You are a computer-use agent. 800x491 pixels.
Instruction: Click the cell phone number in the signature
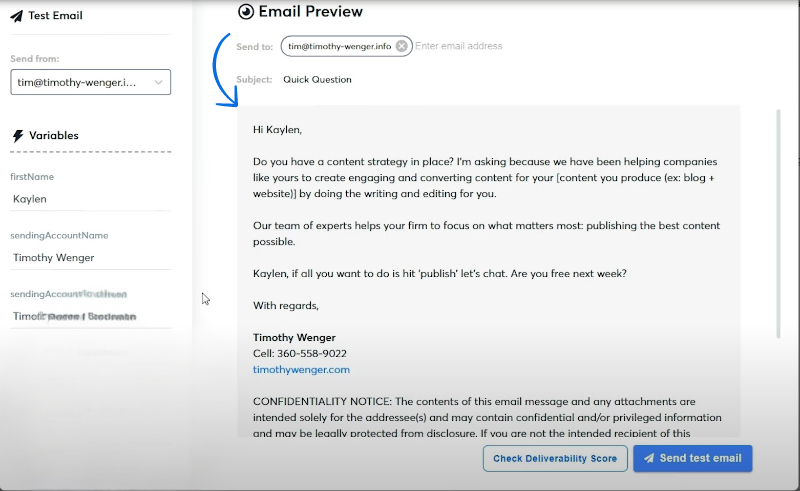tap(300, 354)
